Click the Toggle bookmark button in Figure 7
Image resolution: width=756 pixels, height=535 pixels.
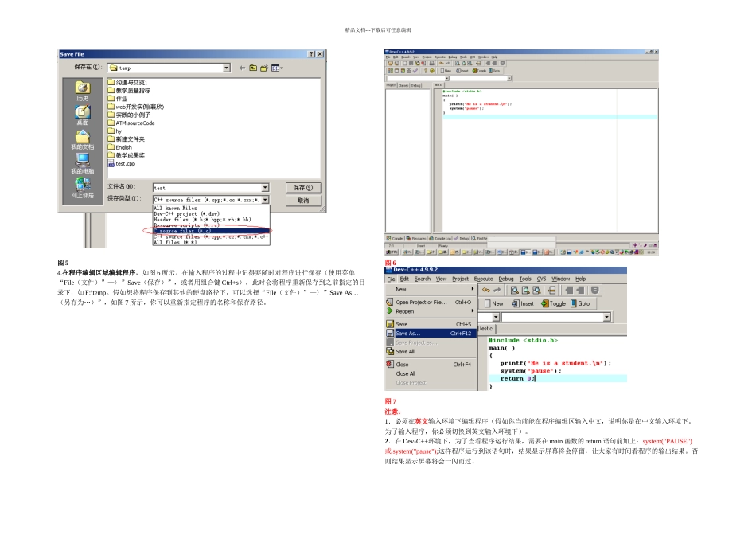tap(554, 303)
